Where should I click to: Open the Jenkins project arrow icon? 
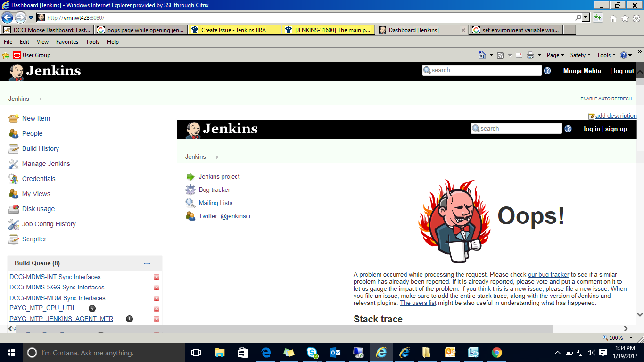(190, 177)
